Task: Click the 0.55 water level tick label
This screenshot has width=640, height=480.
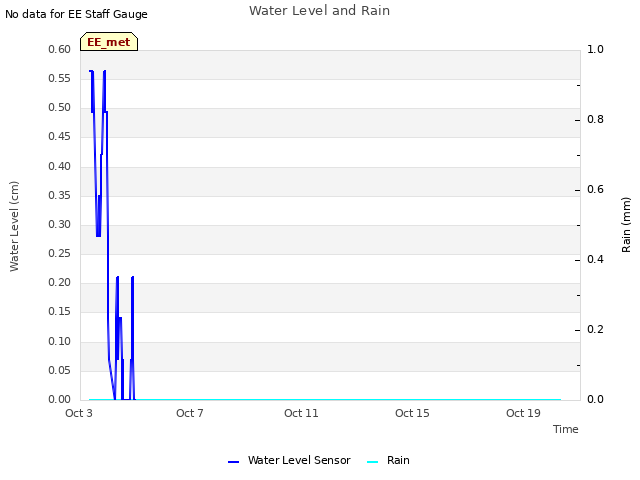Action: 60,78
